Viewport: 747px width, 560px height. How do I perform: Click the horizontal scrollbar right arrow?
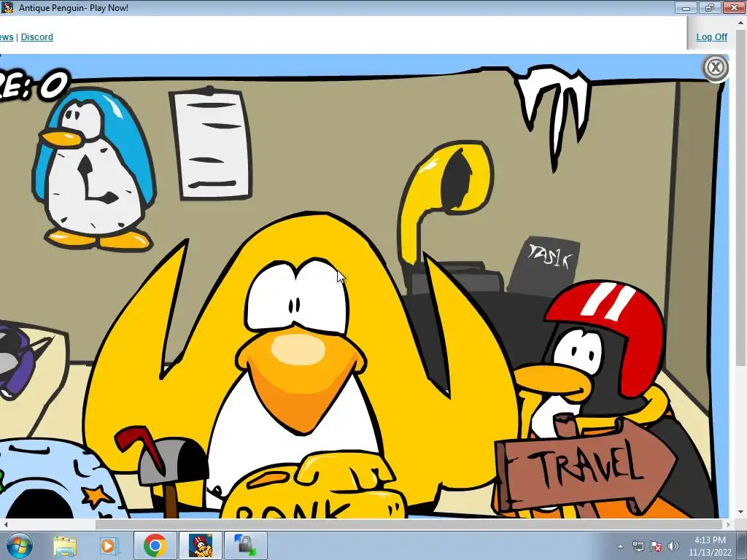click(729, 524)
